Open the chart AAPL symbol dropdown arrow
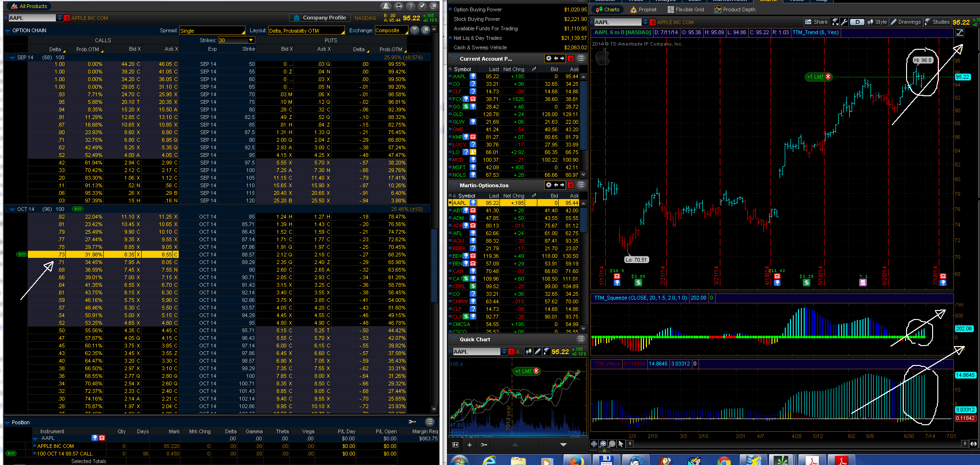The image size is (980, 465). tap(645, 22)
